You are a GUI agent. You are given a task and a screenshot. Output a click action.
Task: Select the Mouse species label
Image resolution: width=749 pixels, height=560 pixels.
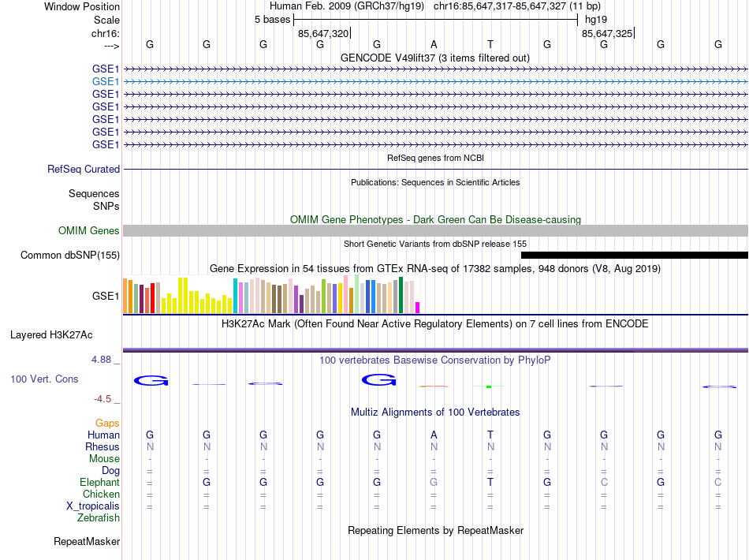coord(104,459)
